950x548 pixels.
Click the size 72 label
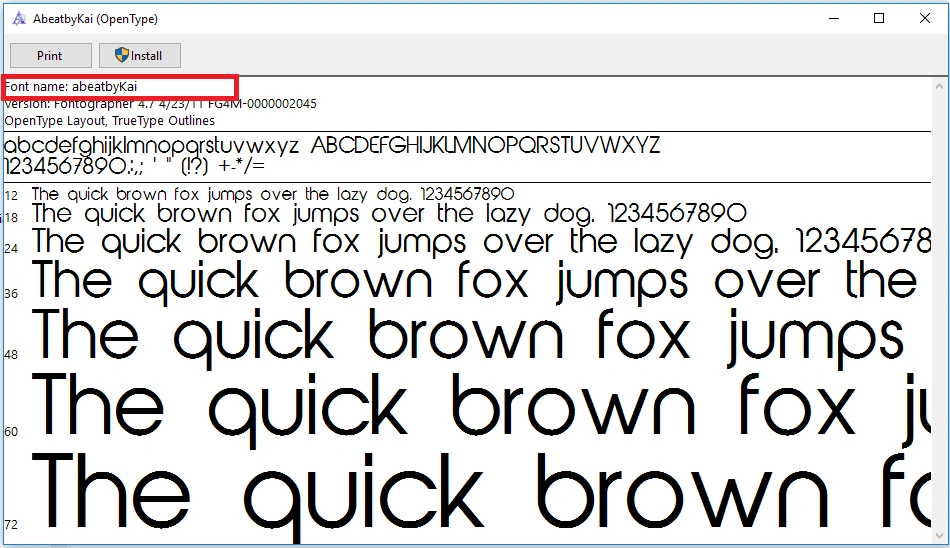(x=12, y=524)
